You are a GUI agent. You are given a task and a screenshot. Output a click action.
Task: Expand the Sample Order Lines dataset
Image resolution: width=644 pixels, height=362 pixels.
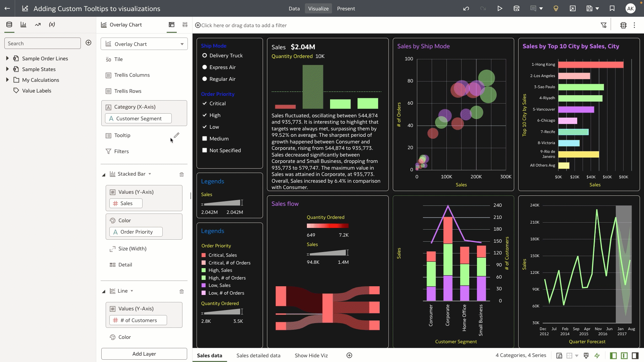click(7, 58)
